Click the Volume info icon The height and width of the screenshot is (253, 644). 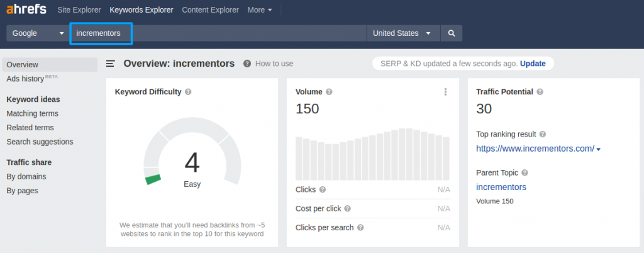[x=329, y=92]
